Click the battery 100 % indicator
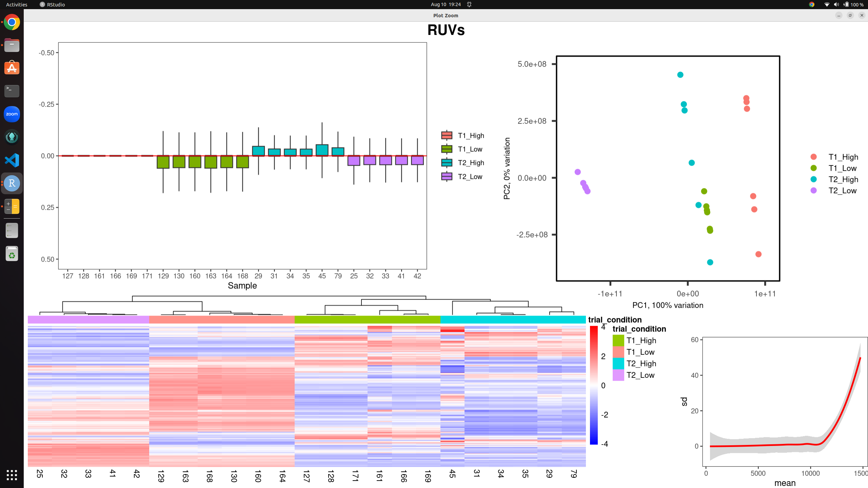Image resolution: width=868 pixels, height=488 pixels. (x=853, y=4)
